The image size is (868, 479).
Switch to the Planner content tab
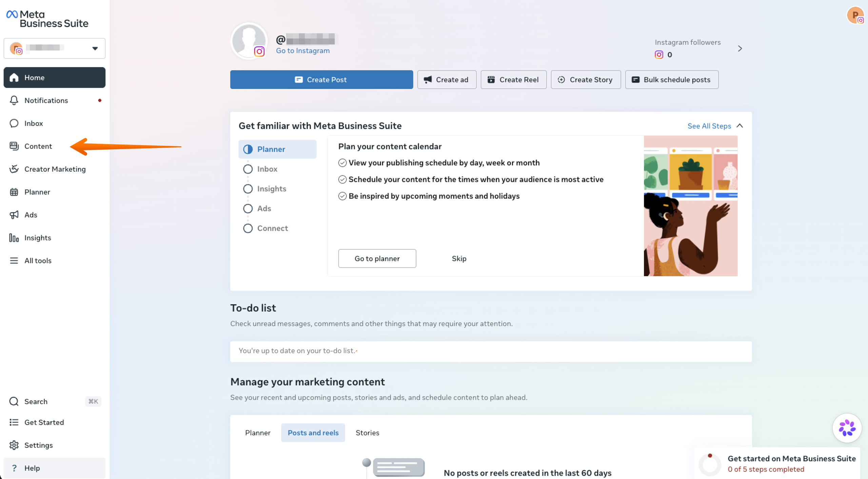pyautogui.click(x=258, y=433)
